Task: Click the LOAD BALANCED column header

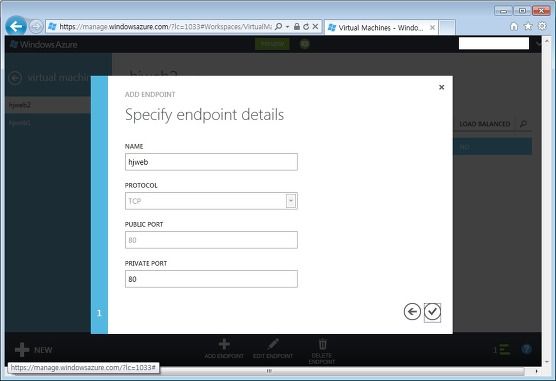Action: 485,124
